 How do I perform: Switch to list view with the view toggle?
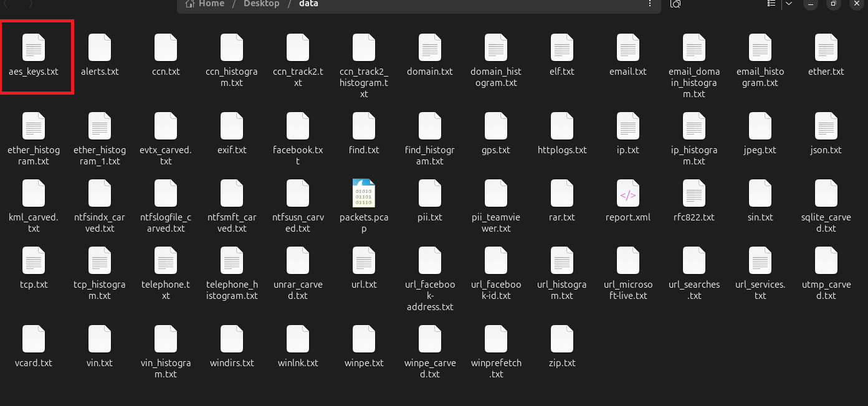tap(771, 4)
